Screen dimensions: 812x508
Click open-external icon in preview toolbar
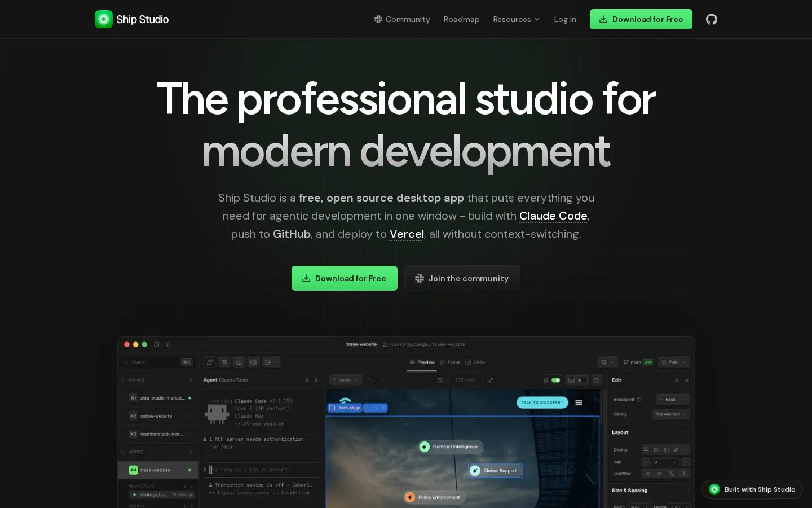click(597, 380)
